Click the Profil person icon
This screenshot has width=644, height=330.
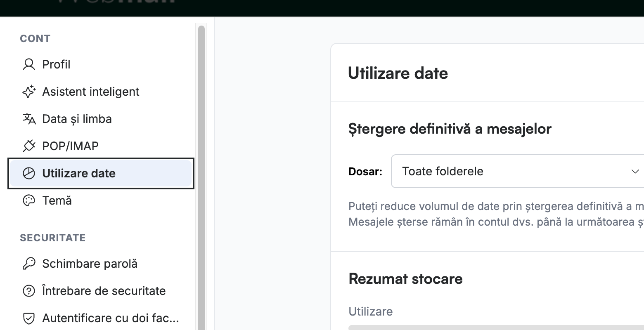point(28,64)
